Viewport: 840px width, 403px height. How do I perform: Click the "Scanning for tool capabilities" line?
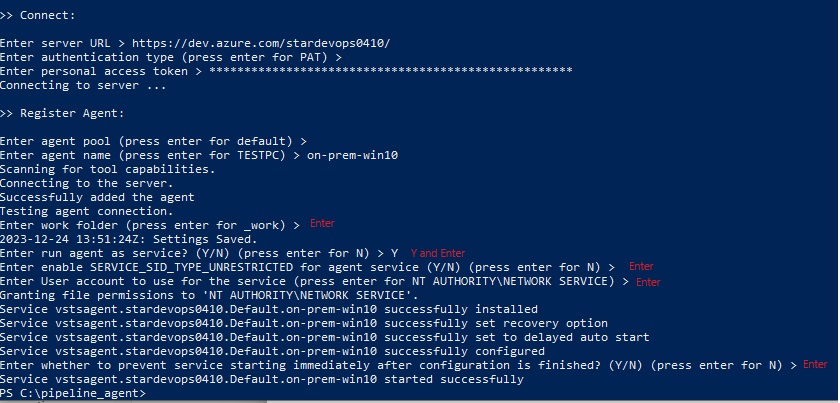point(107,169)
